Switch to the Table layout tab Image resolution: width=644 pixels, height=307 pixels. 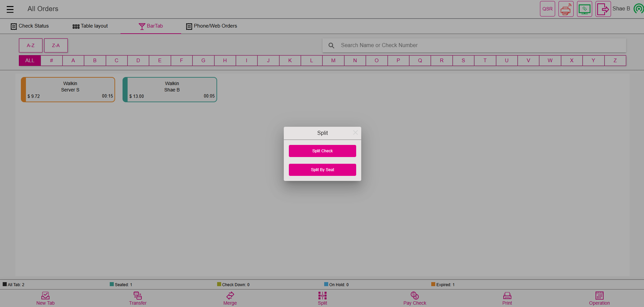[90, 26]
